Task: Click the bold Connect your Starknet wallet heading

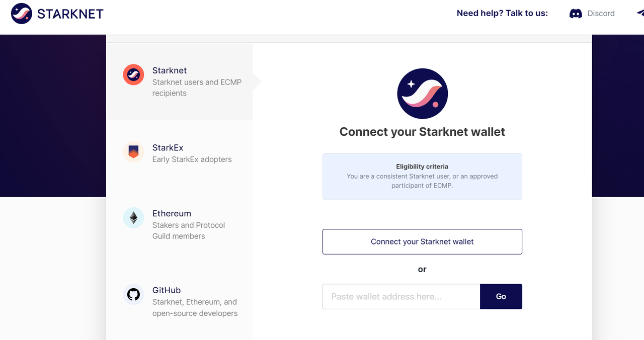Action: pos(422,132)
